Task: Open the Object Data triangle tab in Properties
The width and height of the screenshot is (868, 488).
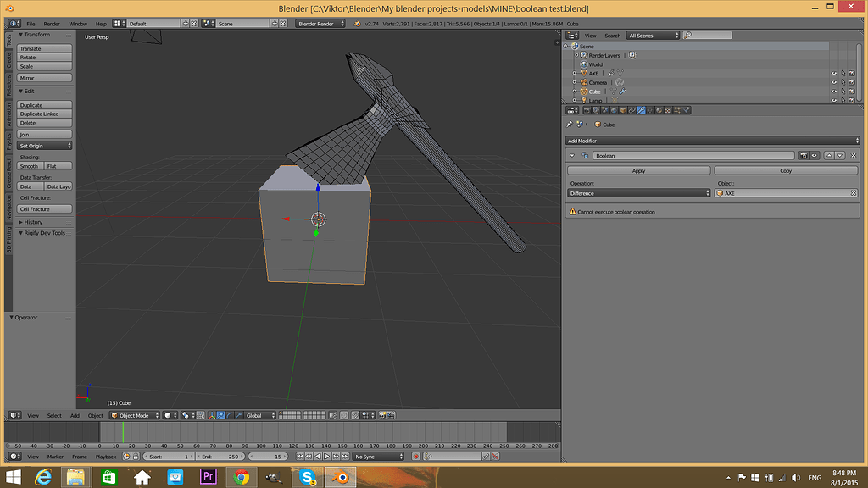Action: click(650, 110)
